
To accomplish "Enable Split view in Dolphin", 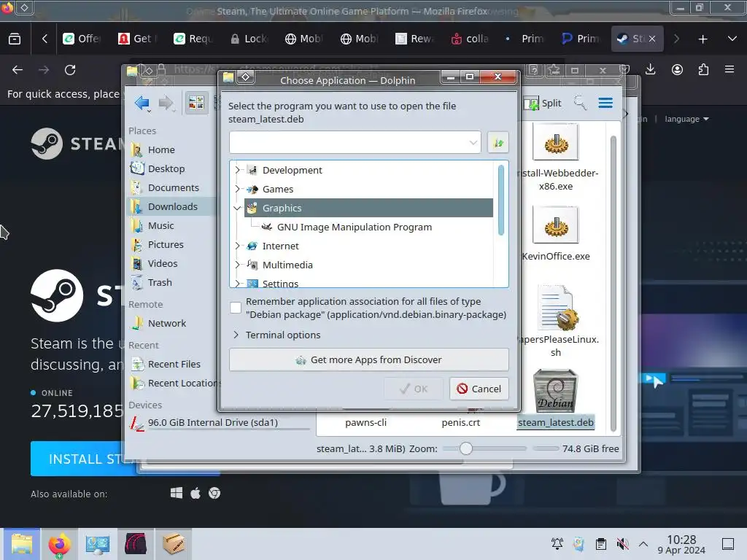I will point(543,103).
